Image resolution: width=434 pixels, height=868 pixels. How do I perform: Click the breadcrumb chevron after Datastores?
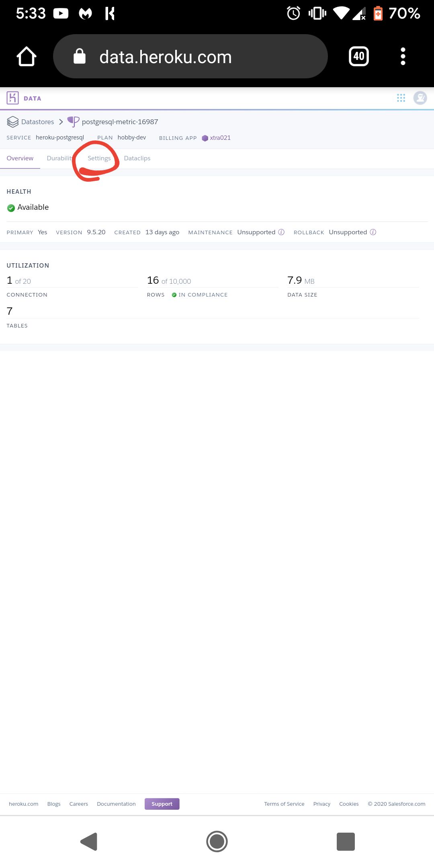(x=61, y=122)
